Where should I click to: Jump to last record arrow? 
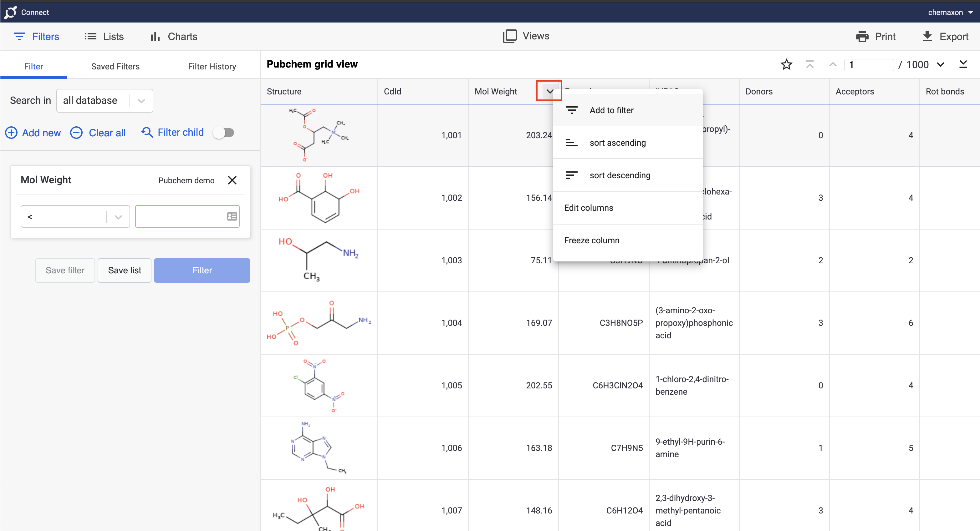pos(963,64)
